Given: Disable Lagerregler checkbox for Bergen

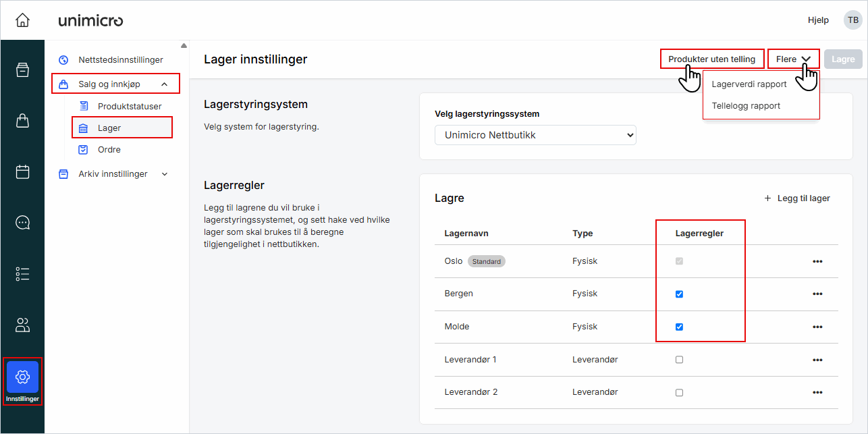Looking at the screenshot, I should coord(679,294).
